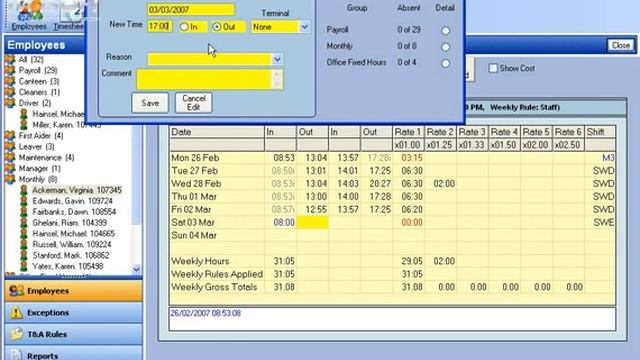Screen dimensions: 640x360
Task: Open the Terminal dropdown arrow
Action: [304, 27]
